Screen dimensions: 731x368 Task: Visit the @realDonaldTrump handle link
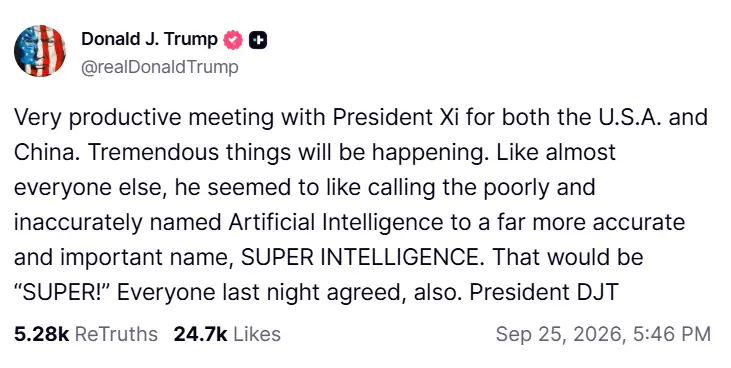(160, 67)
